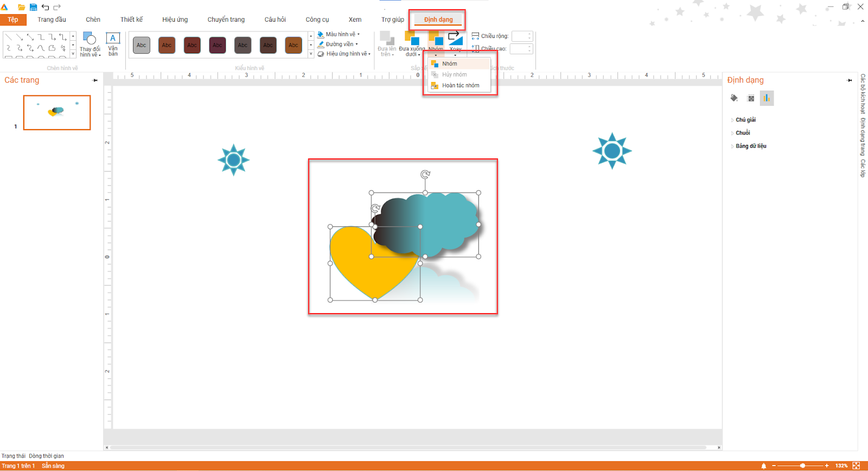The image size is (868, 471).
Task: Switch to the Xem tab
Action: click(355, 20)
